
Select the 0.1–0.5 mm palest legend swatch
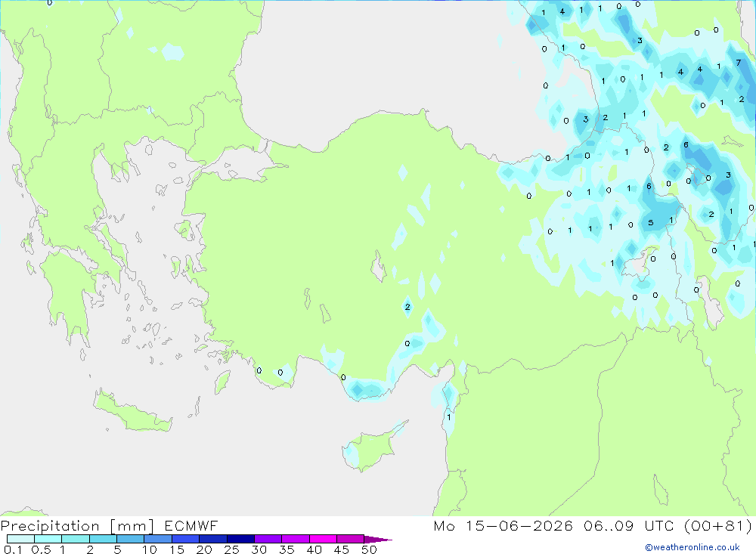click(x=20, y=539)
